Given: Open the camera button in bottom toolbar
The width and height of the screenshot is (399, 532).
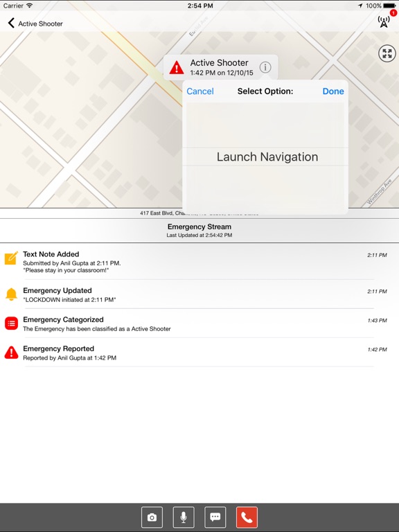Looking at the screenshot, I should [152, 517].
